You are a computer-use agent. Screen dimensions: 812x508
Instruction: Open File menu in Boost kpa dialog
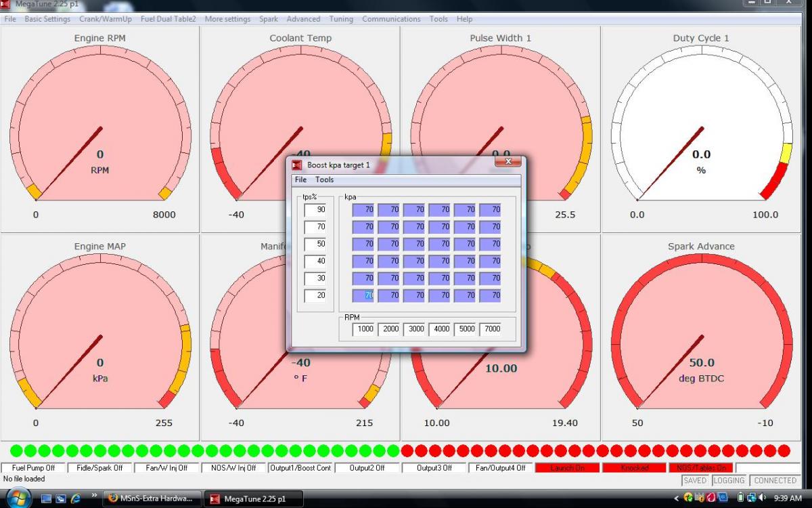pyautogui.click(x=300, y=179)
